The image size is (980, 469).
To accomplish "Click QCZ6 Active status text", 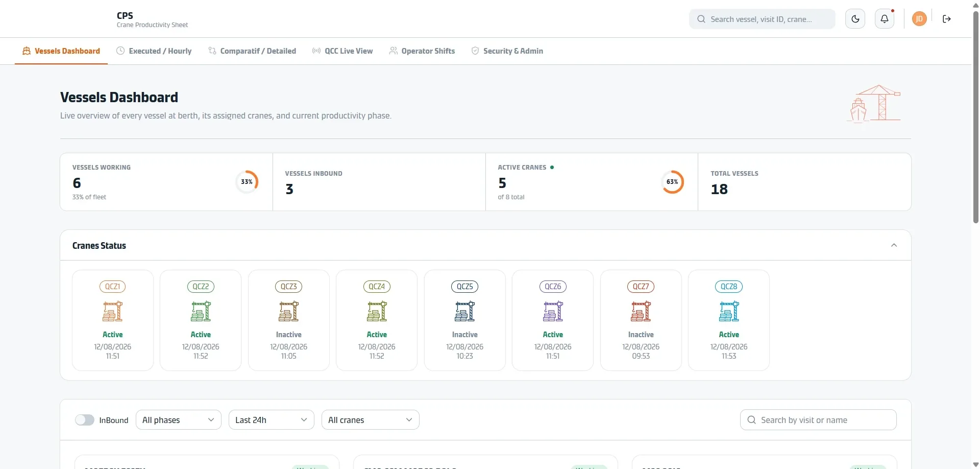I will 553,335.
